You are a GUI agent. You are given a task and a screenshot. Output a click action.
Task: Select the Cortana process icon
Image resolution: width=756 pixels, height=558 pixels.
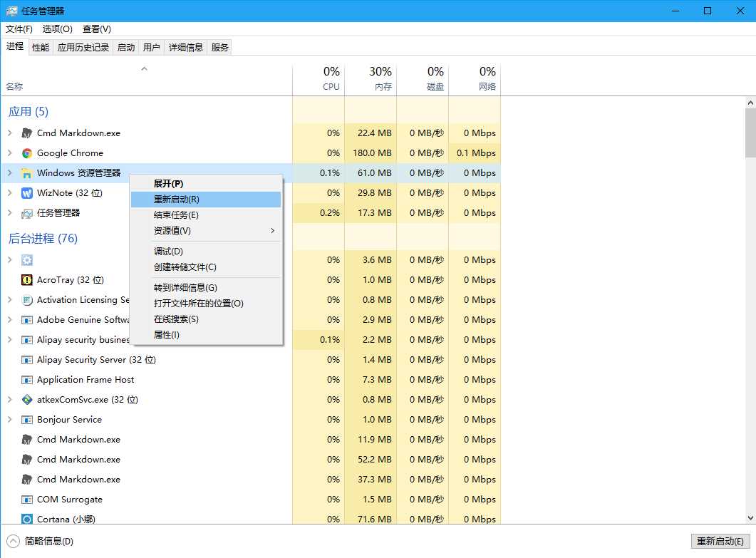coord(27,520)
